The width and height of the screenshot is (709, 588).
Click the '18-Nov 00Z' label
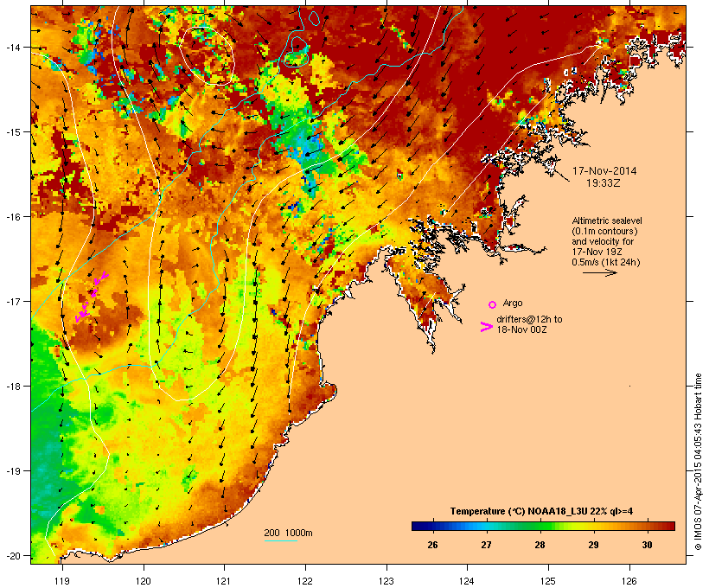(521, 329)
